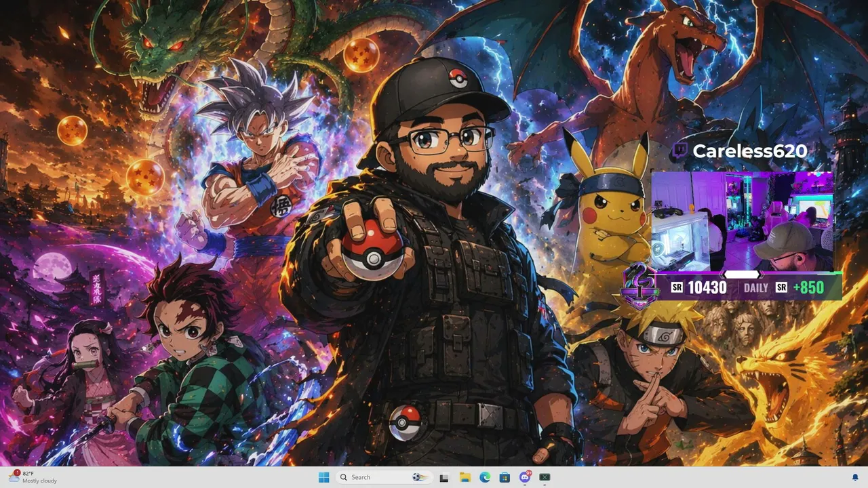This screenshot has height=488, width=868.
Task: Click the Twitch logo next to Careless620
Action: 680,150
